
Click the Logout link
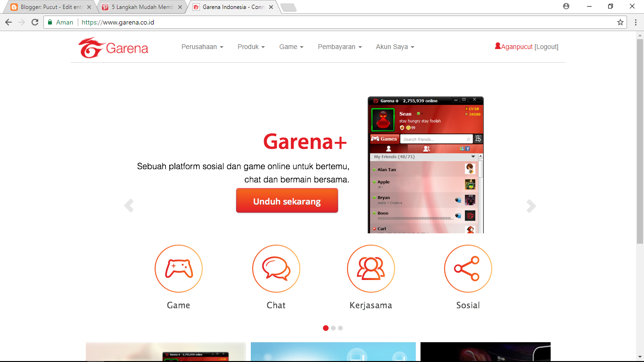[x=546, y=47]
